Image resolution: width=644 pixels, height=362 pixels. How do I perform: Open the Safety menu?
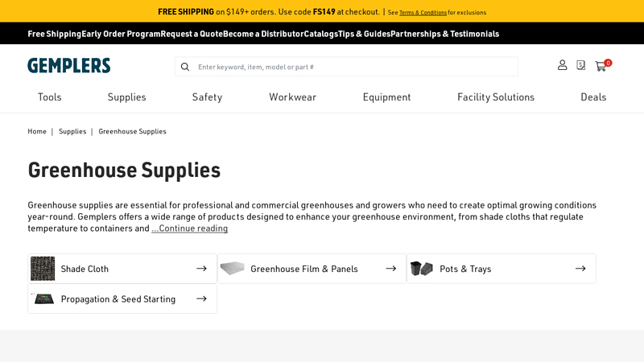[208, 97]
